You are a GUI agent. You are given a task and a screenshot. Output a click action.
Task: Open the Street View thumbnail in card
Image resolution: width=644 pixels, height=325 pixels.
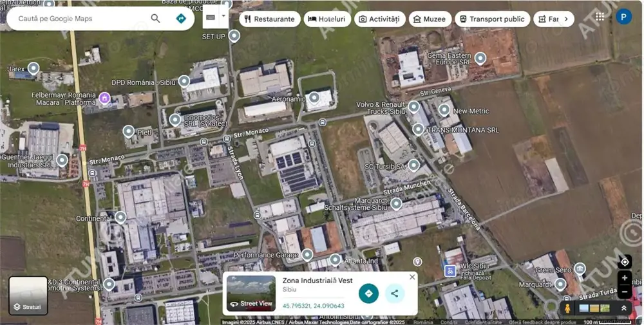click(251, 293)
